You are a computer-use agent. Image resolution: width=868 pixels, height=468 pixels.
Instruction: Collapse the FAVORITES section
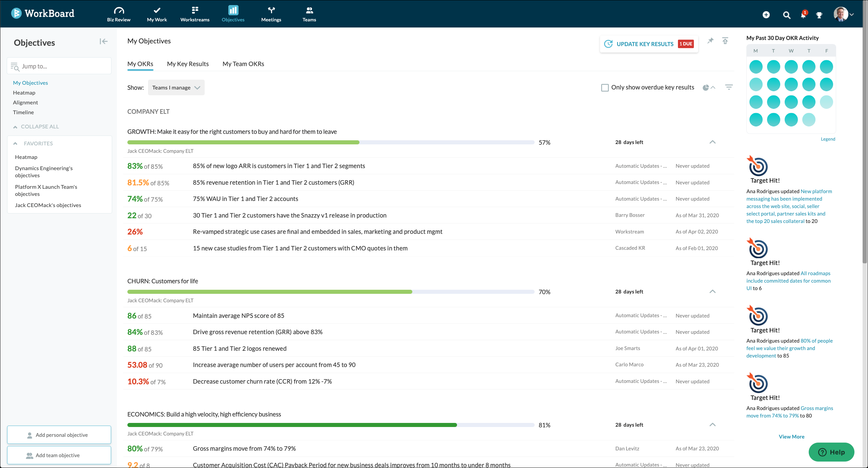15,144
